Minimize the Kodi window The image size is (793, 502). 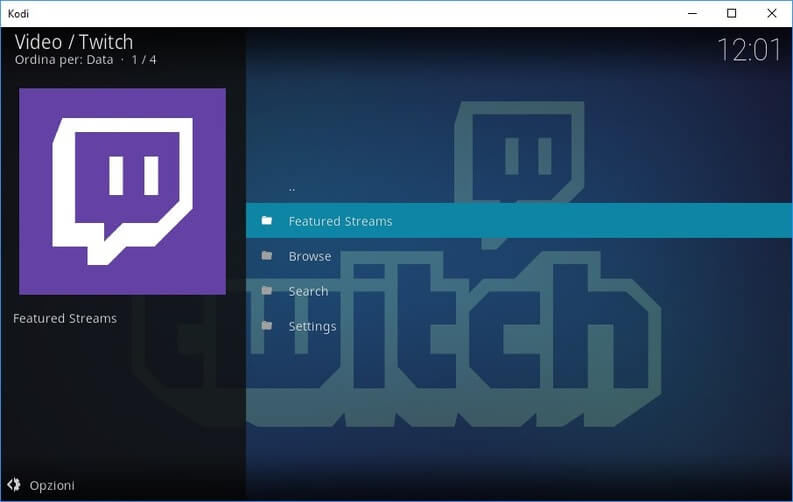click(692, 14)
